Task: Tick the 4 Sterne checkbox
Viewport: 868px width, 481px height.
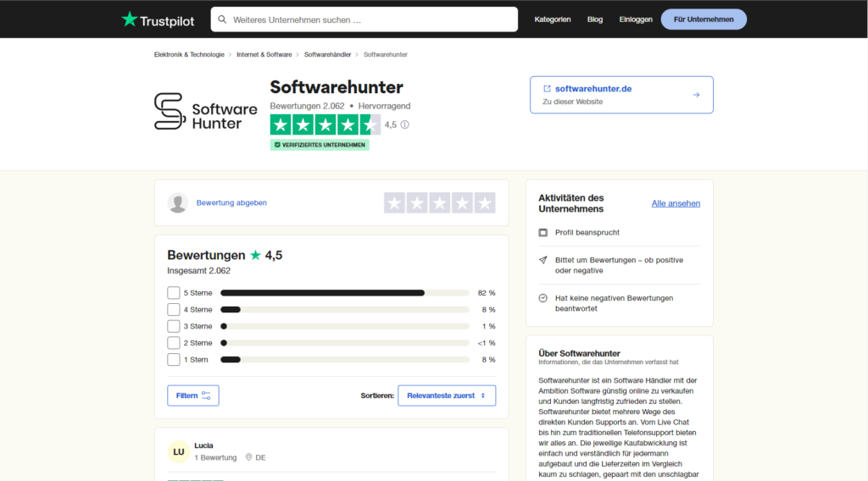Action: click(173, 309)
